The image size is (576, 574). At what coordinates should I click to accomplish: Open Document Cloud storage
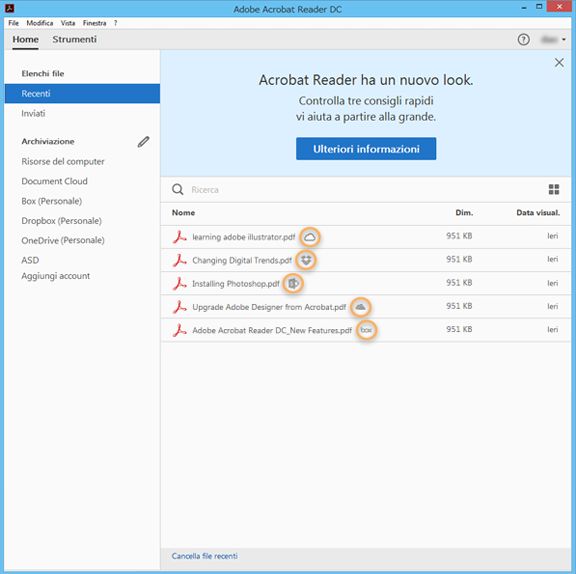[x=54, y=181]
